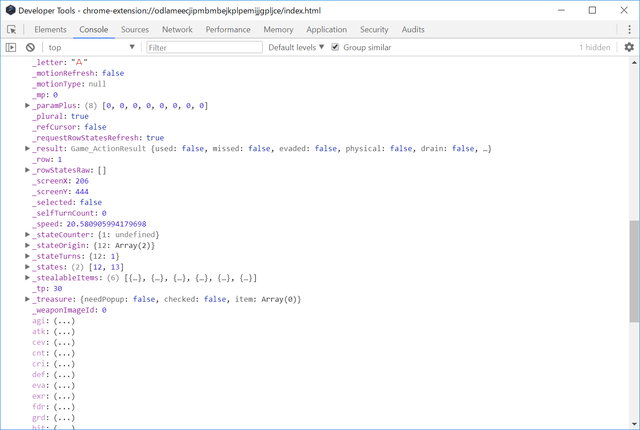Click the _motionType null value

97,84
